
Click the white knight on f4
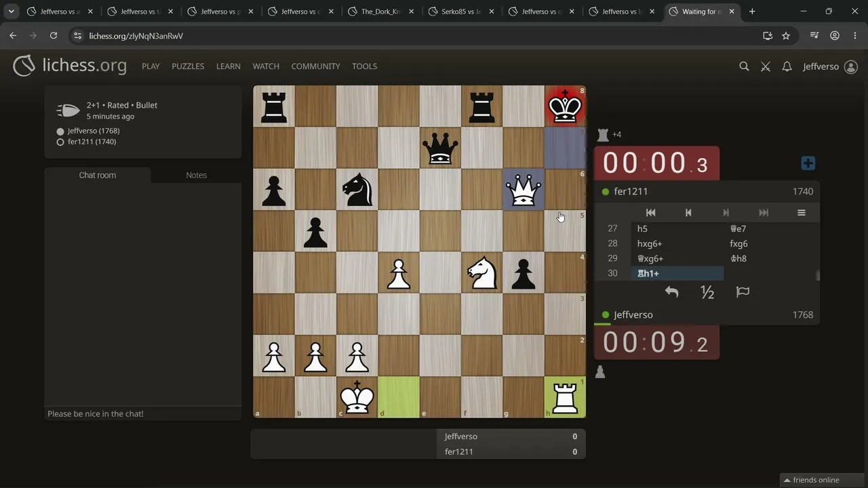(x=482, y=272)
